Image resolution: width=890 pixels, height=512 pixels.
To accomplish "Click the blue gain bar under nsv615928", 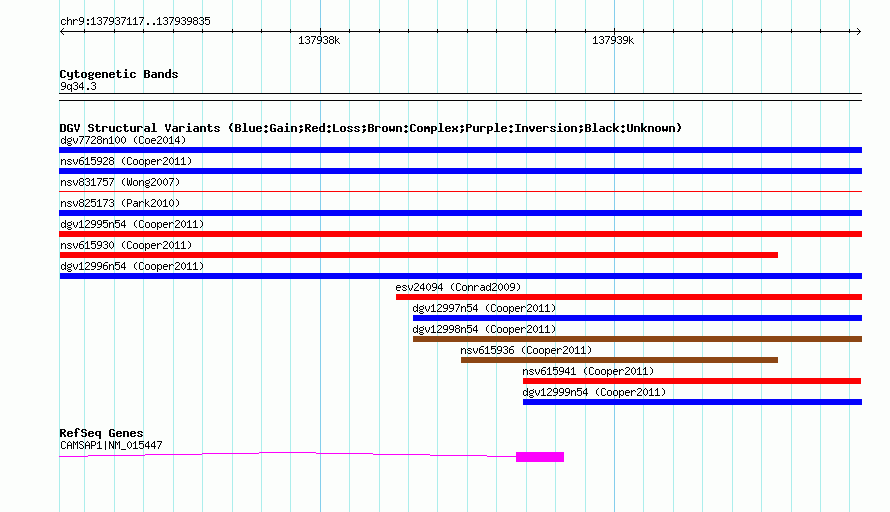I will [x=460, y=171].
